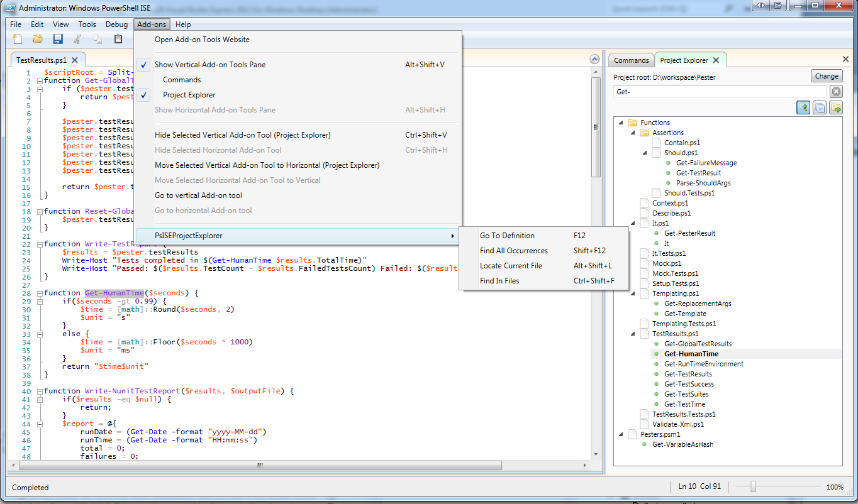
Task: Choose Hide Selected Vertical Add-on Tool
Action: tap(298, 135)
